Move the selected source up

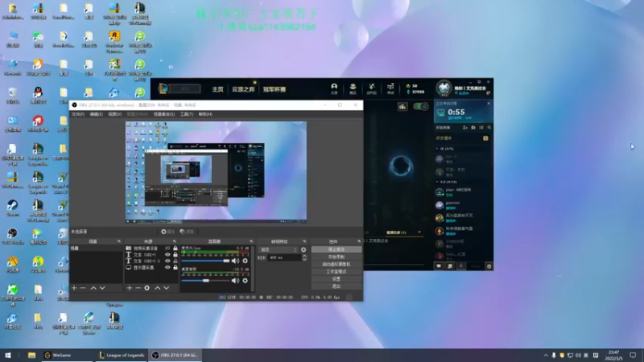pos(157,288)
